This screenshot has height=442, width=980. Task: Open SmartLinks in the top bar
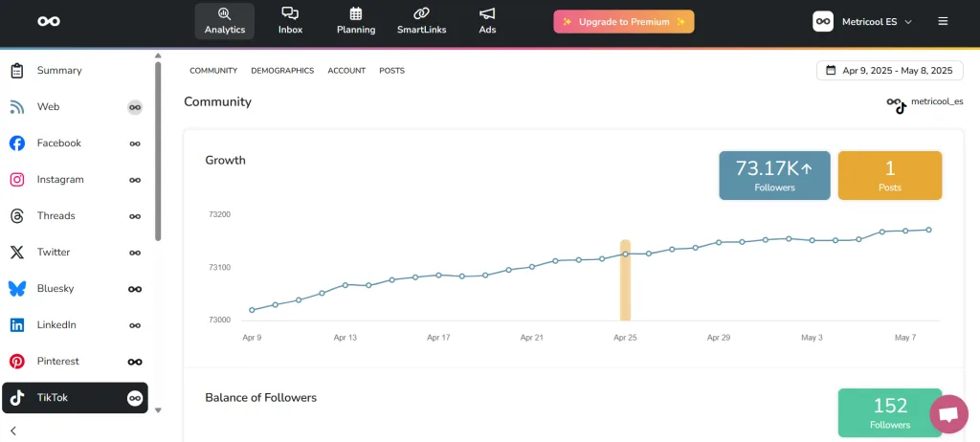pyautogui.click(x=421, y=21)
